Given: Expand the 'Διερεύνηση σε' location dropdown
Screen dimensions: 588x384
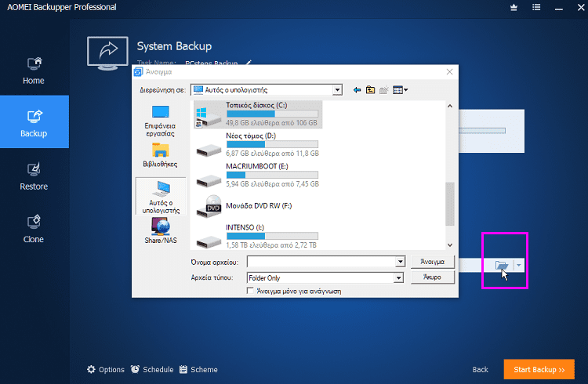Looking at the screenshot, I should [x=337, y=90].
